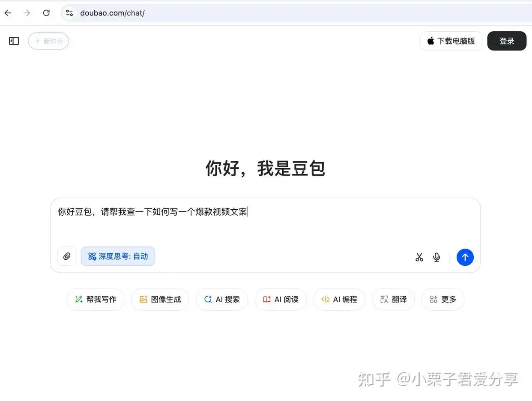Toggle 深度思考 deep thinking mode

pyautogui.click(x=118, y=256)
